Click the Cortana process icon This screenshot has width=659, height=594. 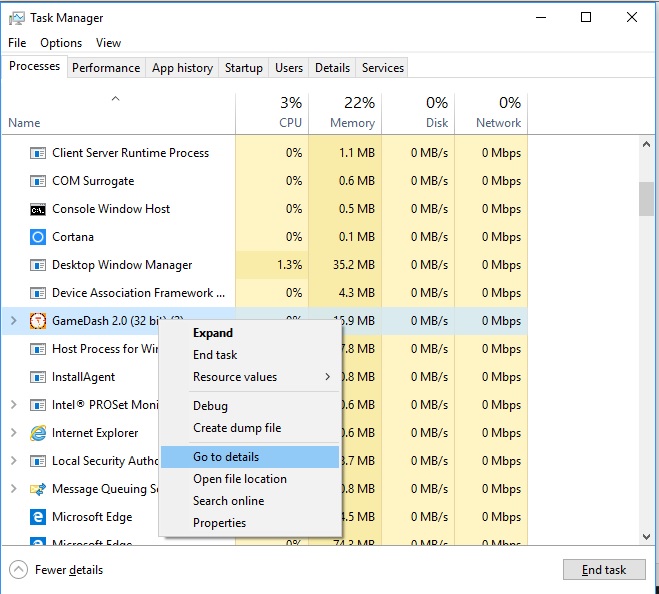[38, 237]
